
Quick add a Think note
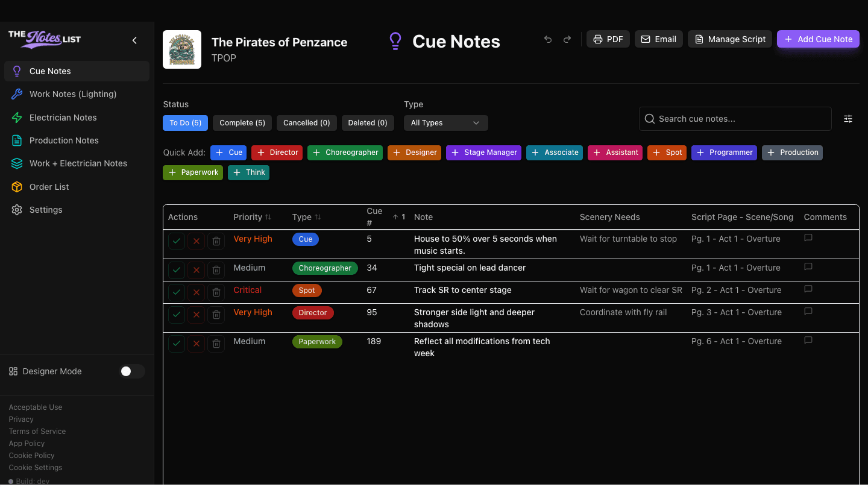pos(248,172)
